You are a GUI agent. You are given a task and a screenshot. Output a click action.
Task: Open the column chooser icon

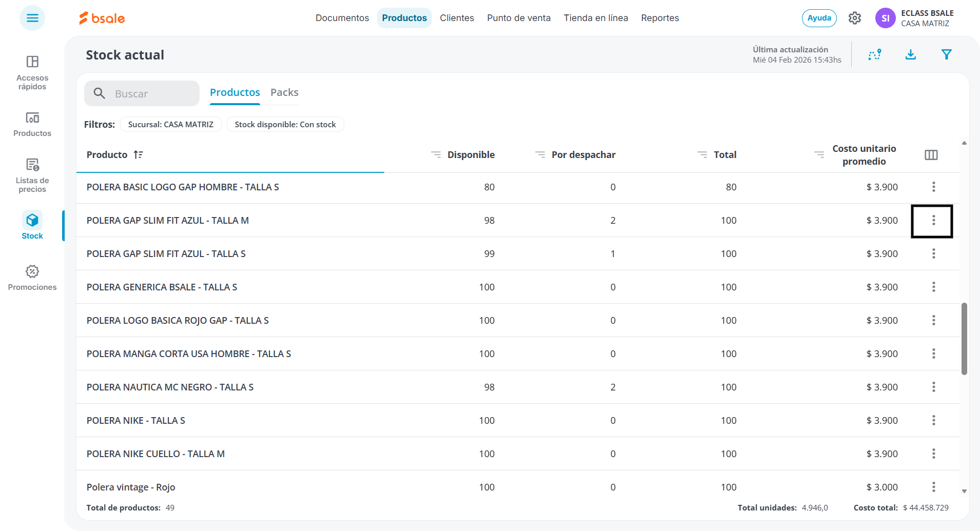[x=931, y=155]
